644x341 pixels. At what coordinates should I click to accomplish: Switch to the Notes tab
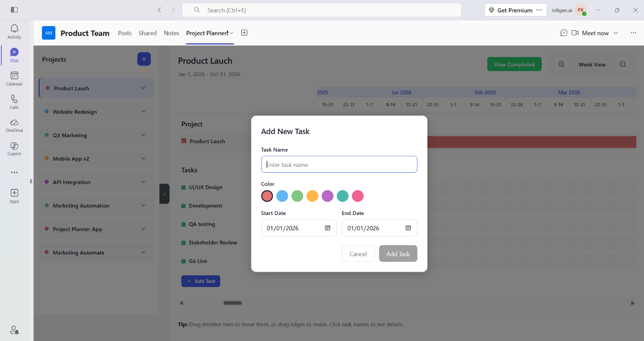tap(172, 33)
